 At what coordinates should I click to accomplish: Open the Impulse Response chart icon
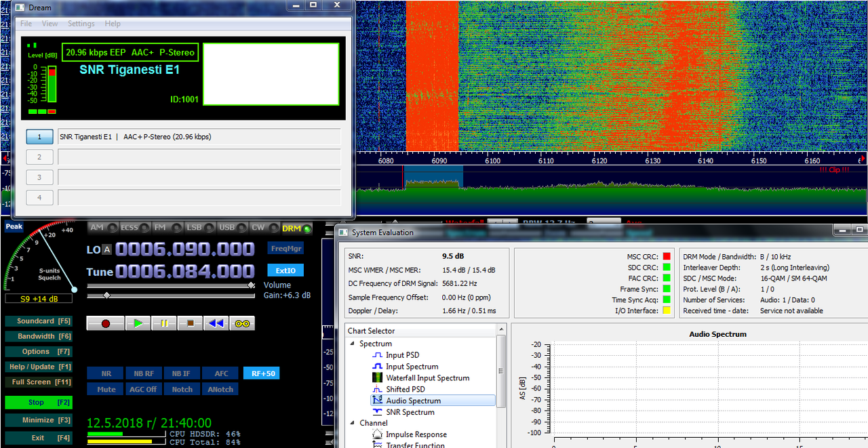(x=378, y=434)
